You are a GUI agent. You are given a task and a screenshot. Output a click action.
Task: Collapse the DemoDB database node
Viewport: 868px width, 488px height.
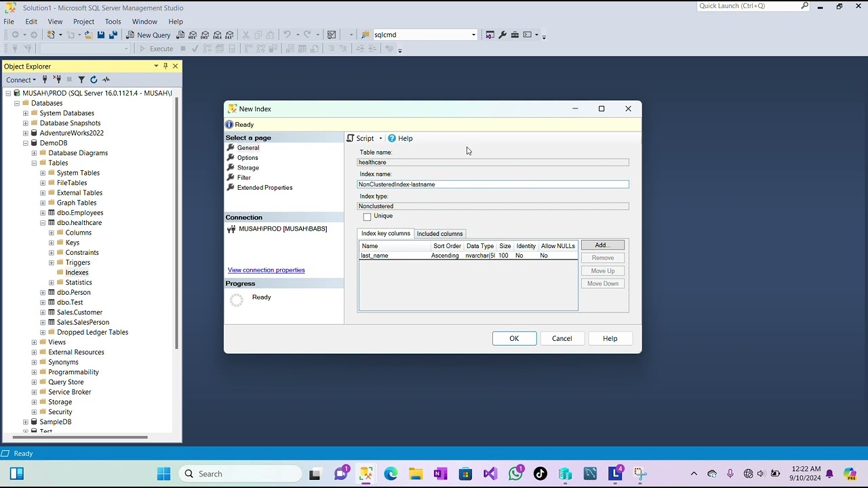pos(26,143)
